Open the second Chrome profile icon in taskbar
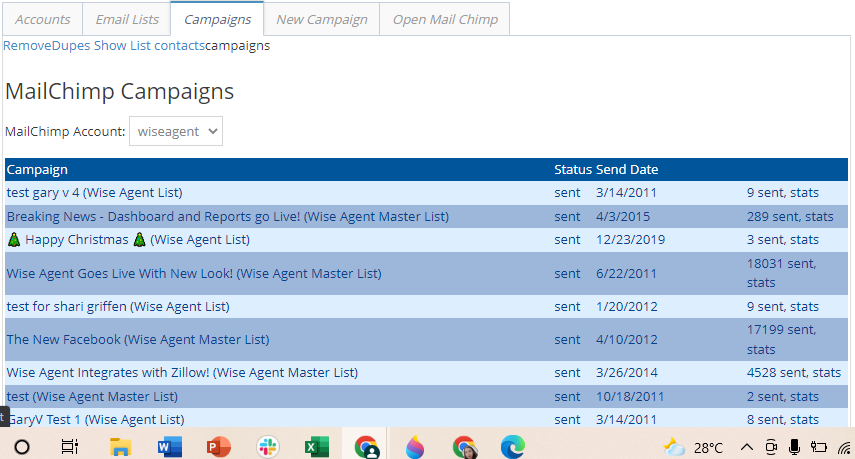The width and height of the screenshot is (855, 459). pyautogui.click(x=464, y=447)
